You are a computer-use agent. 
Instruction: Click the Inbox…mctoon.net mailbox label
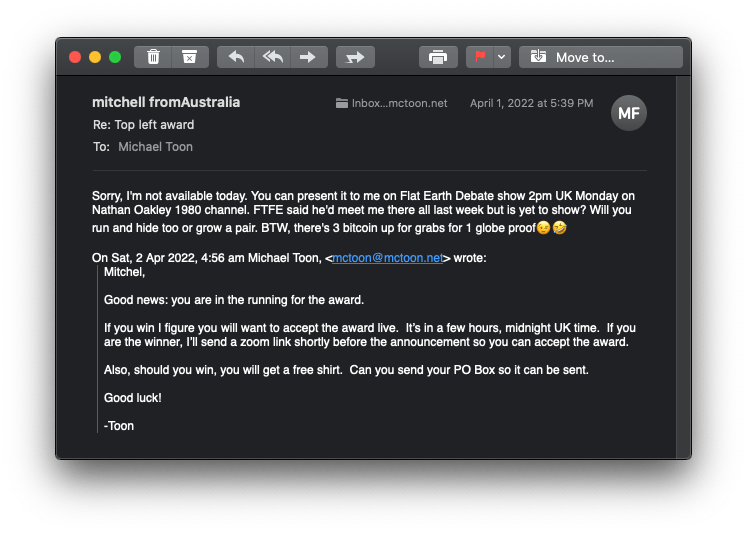[x=392, y=103]
